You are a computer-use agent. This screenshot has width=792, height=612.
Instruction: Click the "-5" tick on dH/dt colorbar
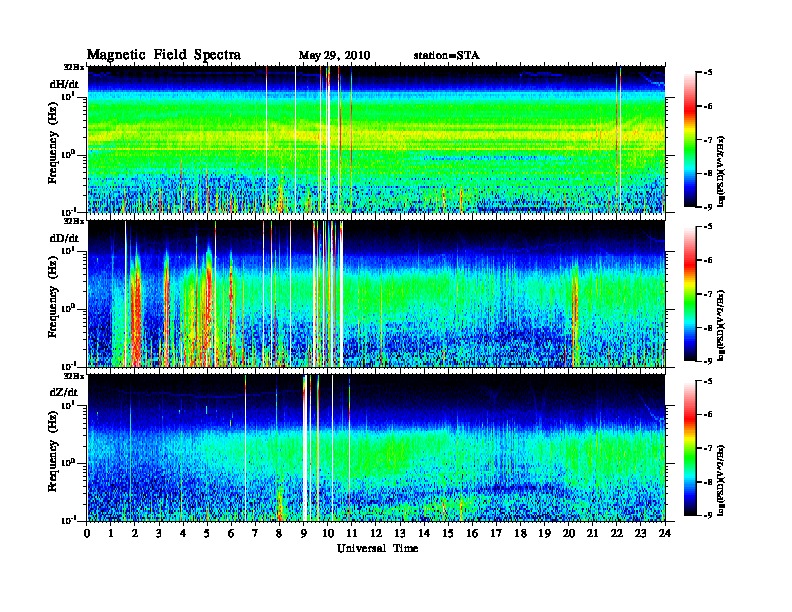[x=708, y=73]
